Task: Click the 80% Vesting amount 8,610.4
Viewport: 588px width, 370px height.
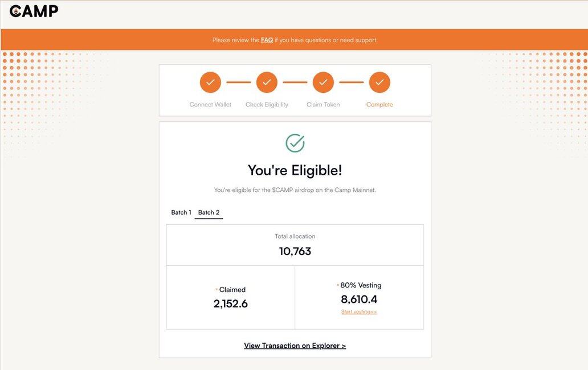Action: point(359,299)
